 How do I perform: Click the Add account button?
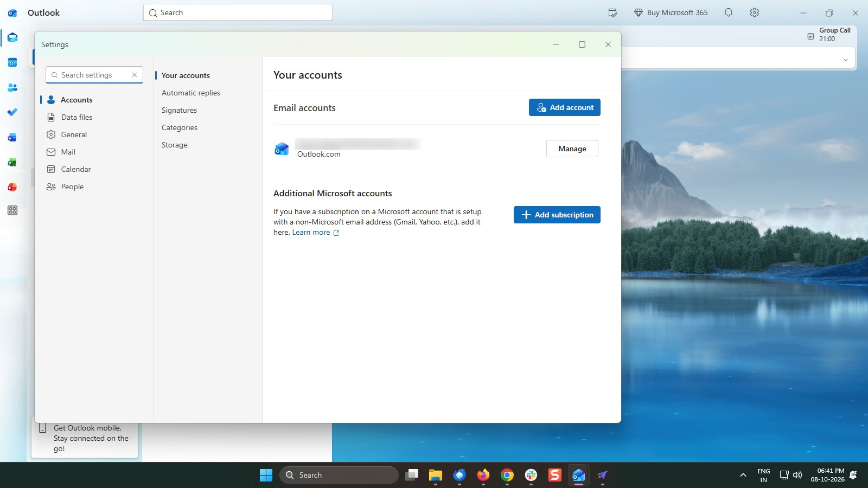tap(565, 107)
